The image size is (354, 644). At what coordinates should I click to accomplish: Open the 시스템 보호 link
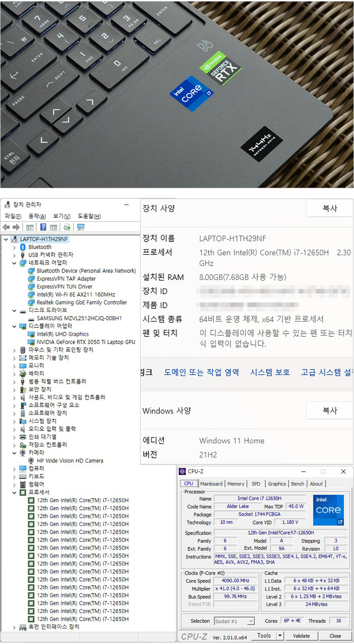[x=270, y=372]
